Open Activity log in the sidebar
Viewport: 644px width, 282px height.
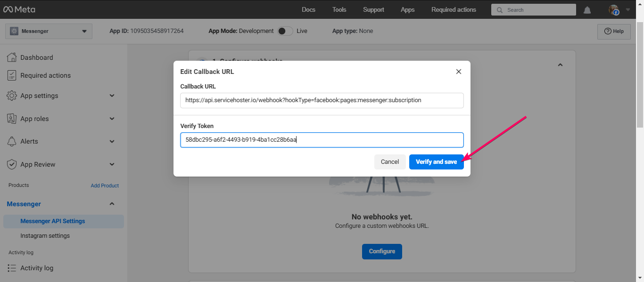click(x=37, y=268)
